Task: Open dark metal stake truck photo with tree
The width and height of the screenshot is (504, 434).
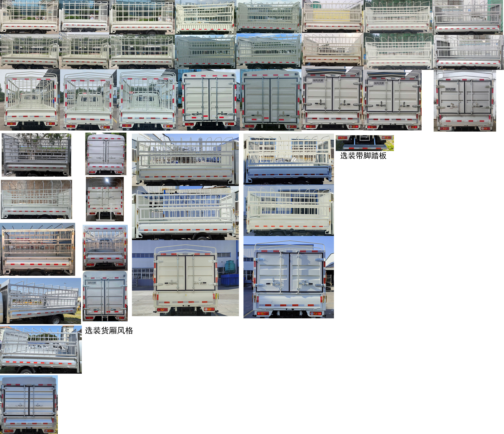Action: [x=37, y=155]
